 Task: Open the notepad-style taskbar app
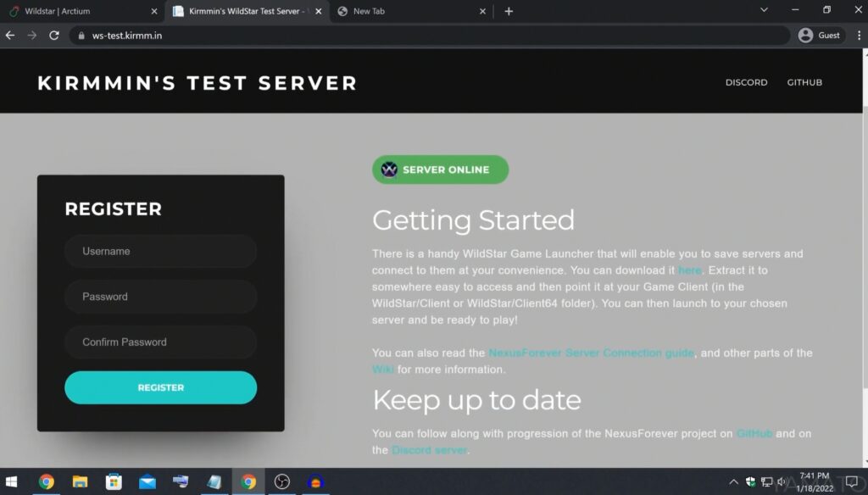(214, 481)
